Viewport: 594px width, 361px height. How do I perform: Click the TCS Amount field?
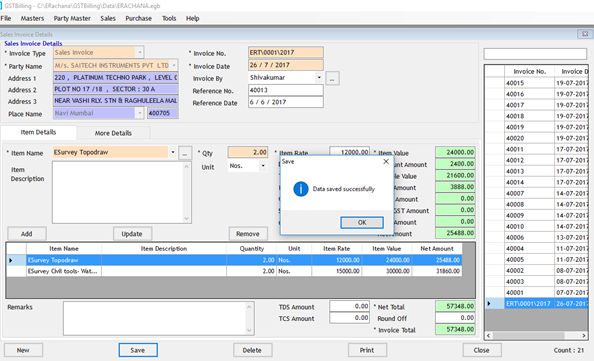pos(349,318)
